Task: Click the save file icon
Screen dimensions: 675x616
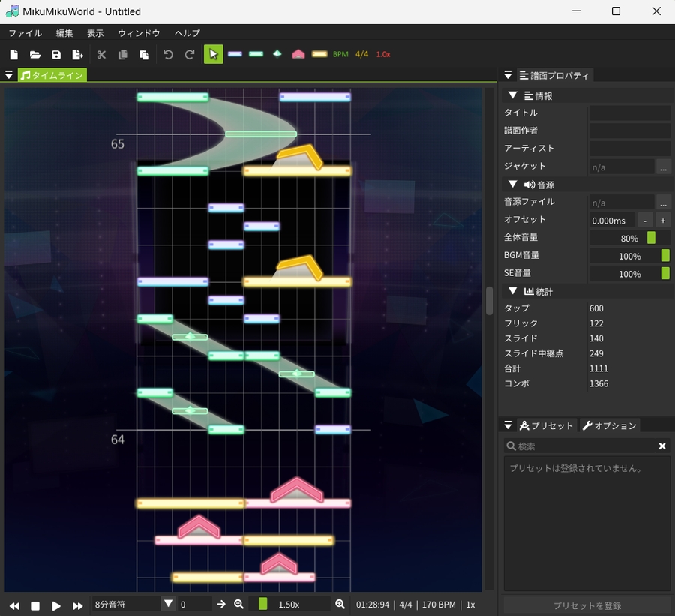Action: pyautogui.click(x=56, y=54)
